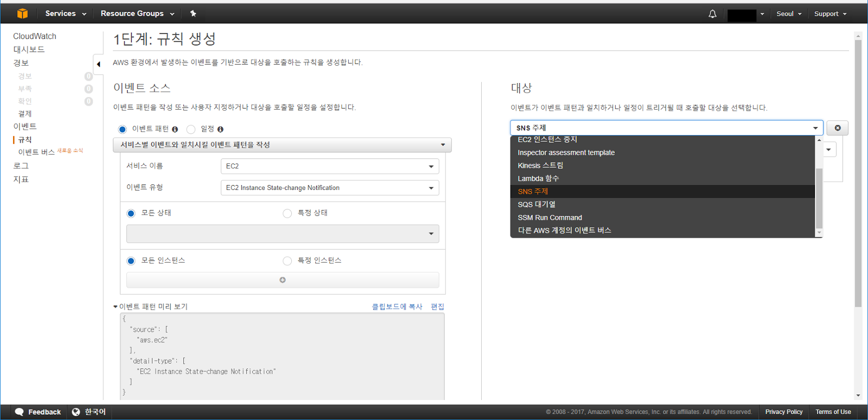Choose EC2 인스턴스 중지 from target list

click(662, 139)
